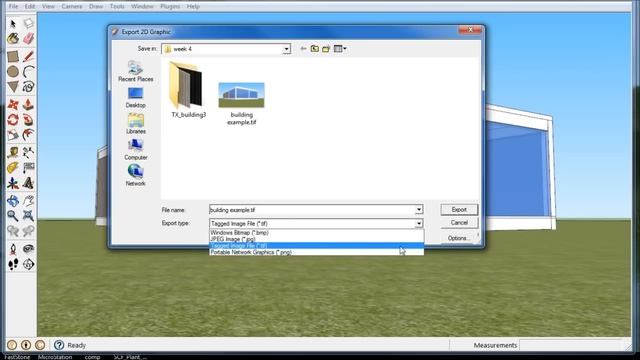Activate the 3D Text tool
The width and height of the screenshot is (640, 360).
[x=28, y=183]
